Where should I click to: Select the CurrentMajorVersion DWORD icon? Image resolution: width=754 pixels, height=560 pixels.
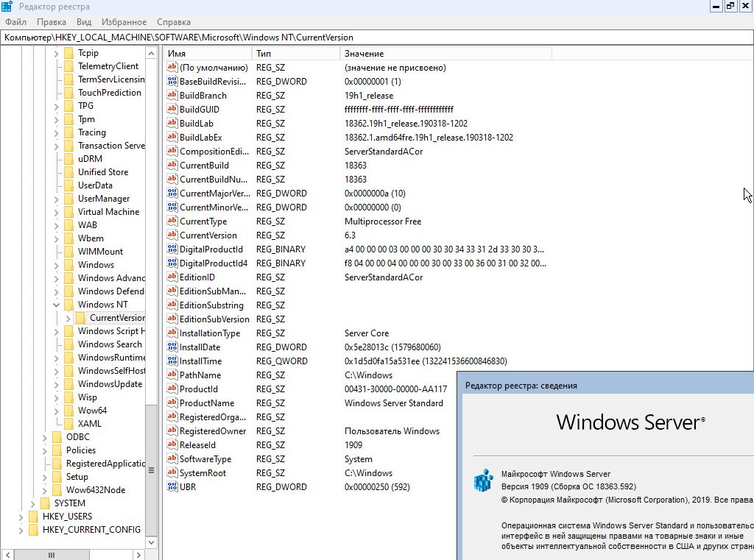coord(172,193)
